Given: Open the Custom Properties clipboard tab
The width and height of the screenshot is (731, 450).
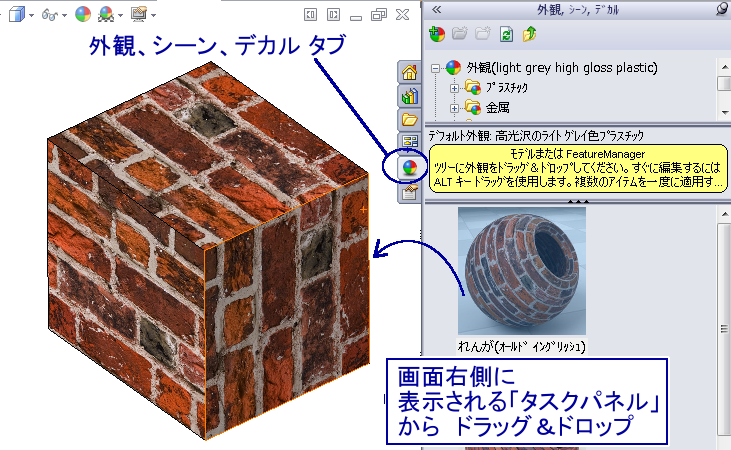Looking at the screenshot, I should [409, 192].
